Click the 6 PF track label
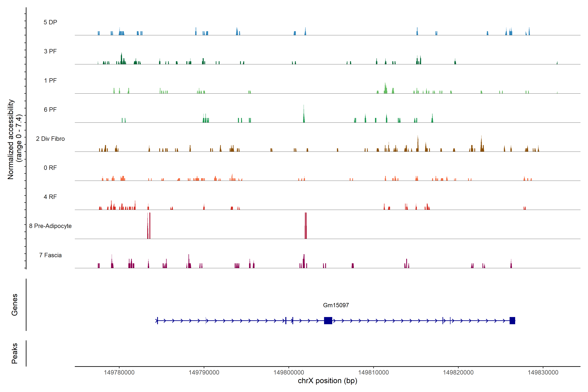The height and width of the screenshot is (392, 588). 50,109
